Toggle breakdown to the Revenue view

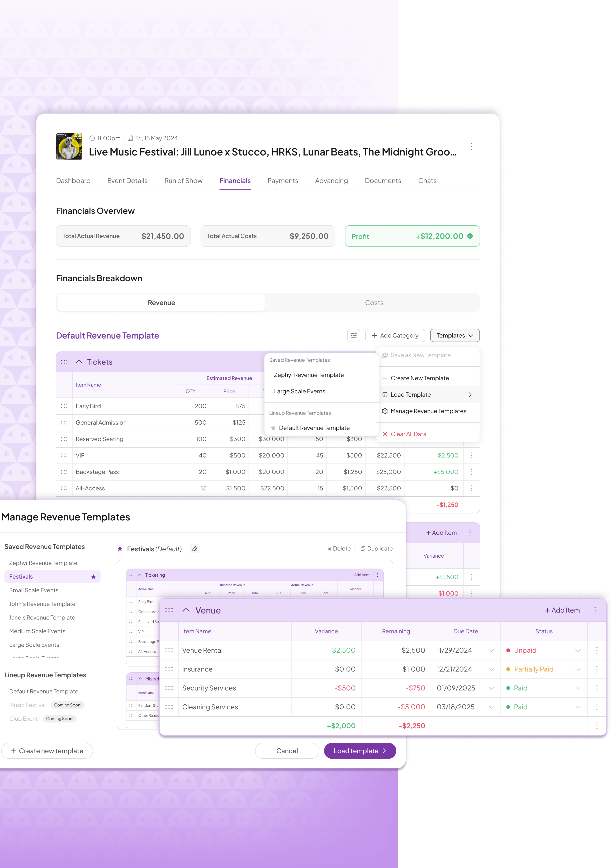(161, 303)
